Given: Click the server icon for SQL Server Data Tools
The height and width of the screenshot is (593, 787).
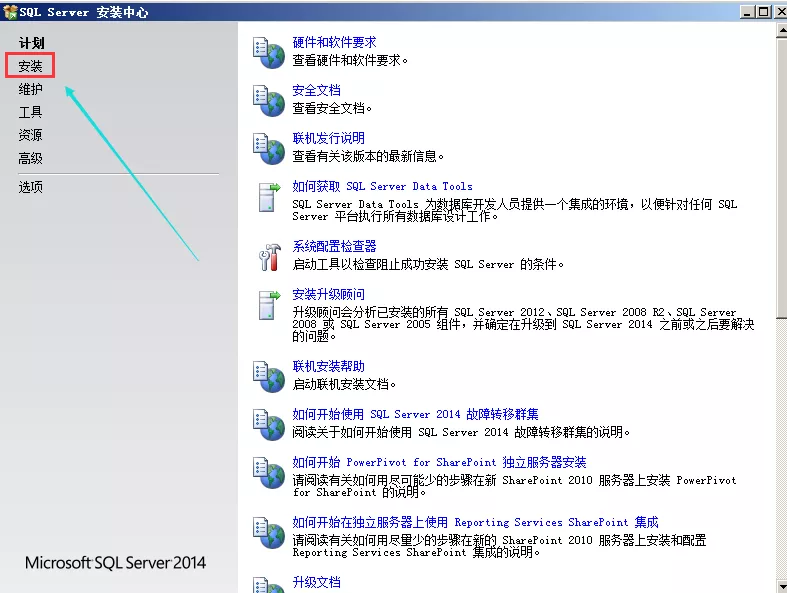Looking at the screenshot, I should point(270,197).
